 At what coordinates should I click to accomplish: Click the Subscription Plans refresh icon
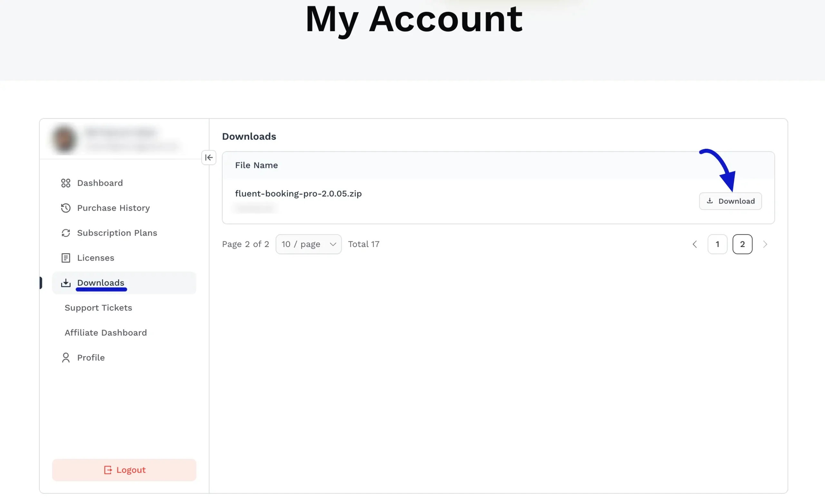66,233
